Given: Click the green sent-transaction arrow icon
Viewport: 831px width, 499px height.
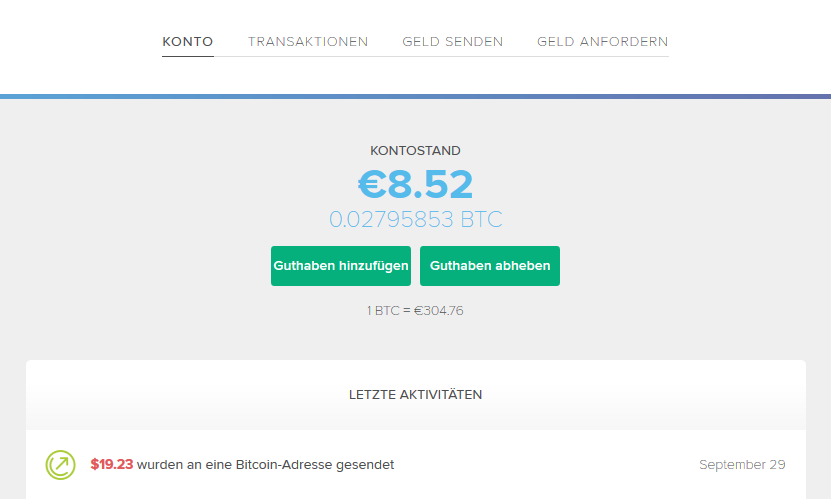Looking at the screenshot, I should click(61, 465).
